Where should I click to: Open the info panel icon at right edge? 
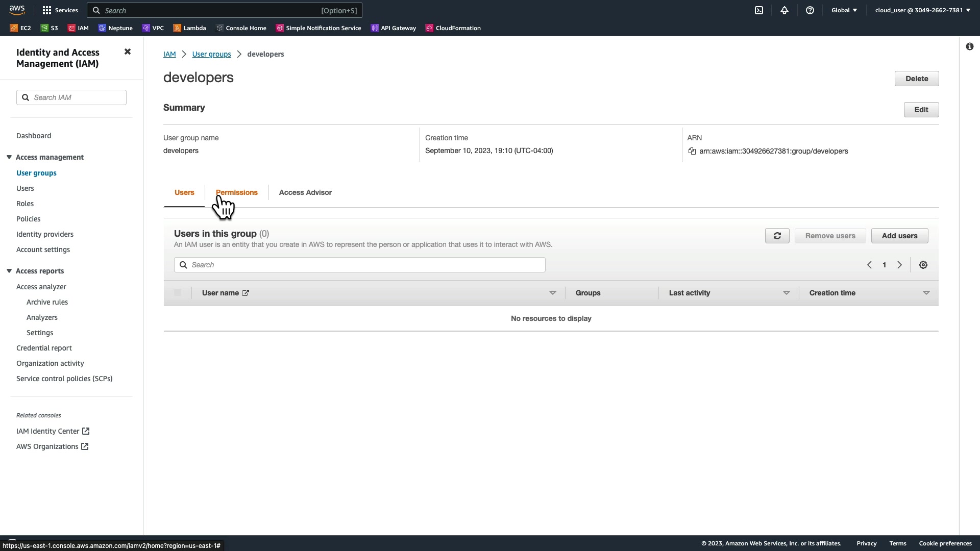click(x=969, y=46)
